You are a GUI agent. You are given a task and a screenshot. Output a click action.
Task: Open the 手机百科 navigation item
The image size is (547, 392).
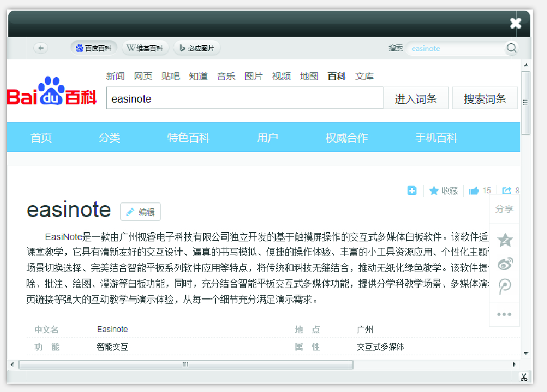[437, 138]
